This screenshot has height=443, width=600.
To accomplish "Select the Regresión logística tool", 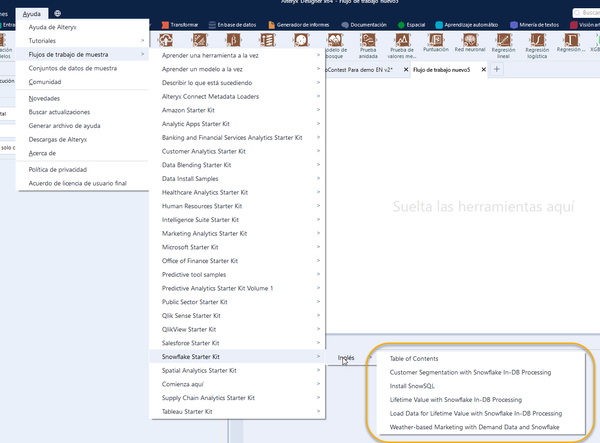I will [x=537, y=46].
